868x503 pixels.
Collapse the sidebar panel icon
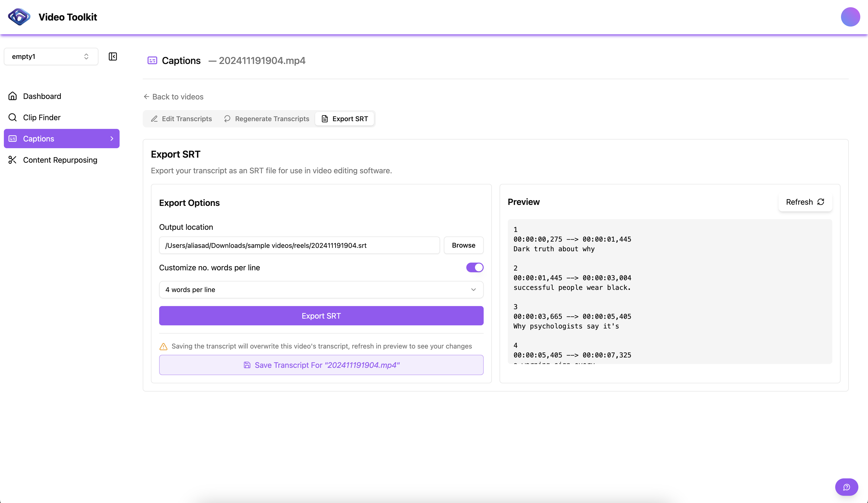(113, 56)
